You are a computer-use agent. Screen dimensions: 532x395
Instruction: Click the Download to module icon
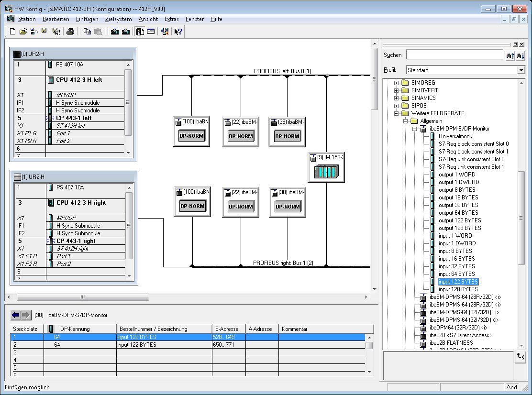pos(115,32)
